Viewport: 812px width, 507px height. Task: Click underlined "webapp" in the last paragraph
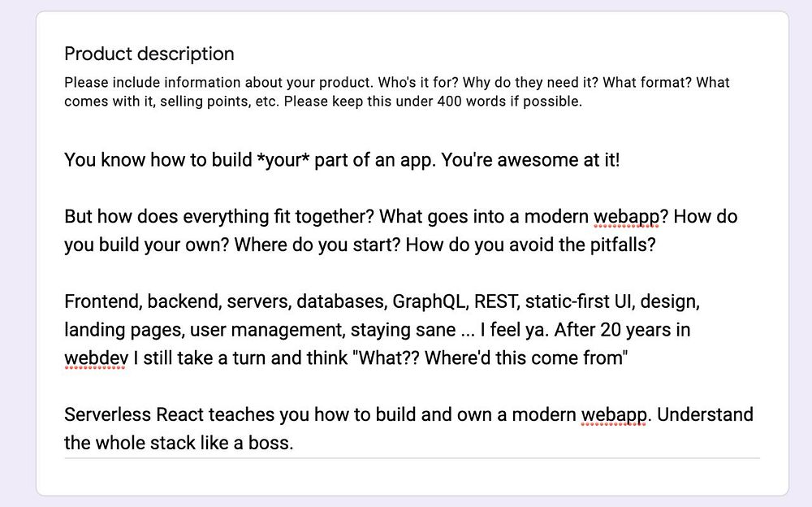coord(614,414)
